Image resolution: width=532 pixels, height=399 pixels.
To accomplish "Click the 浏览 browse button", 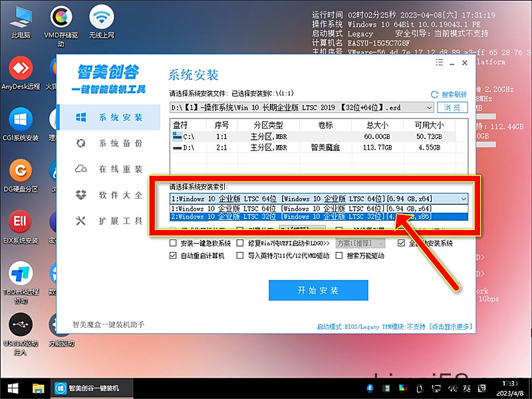I will pos(452,108).
